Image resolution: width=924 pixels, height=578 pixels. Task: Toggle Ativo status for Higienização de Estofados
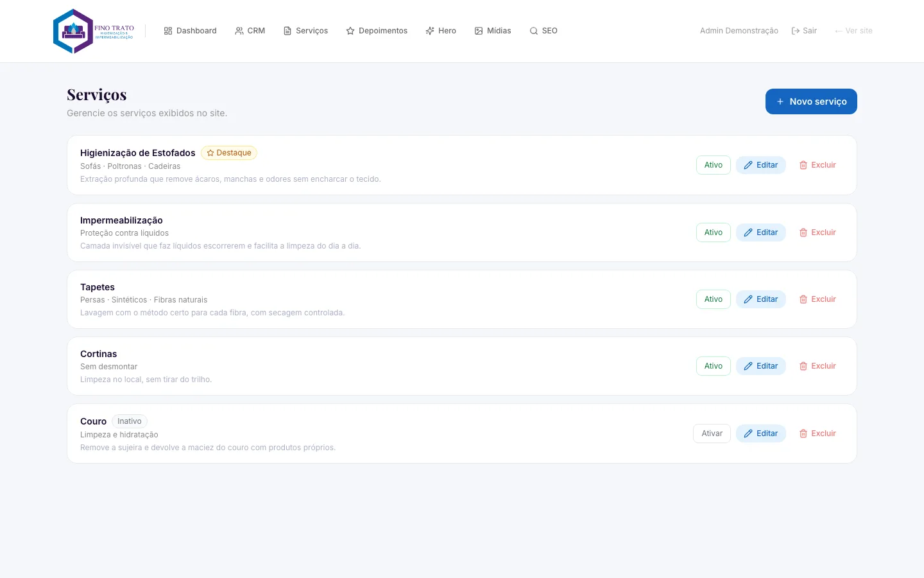pyautogui.click(x=714, y=165)
